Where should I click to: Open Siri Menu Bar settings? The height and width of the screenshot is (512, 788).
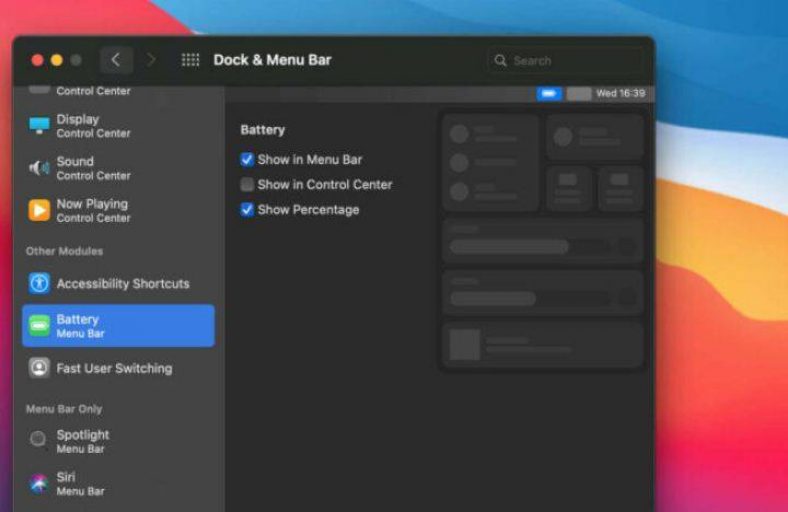coord(119,483)
